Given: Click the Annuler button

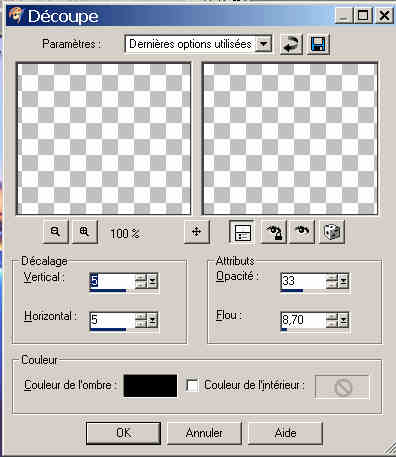Looking at the screenshot, I should point(204,433).
